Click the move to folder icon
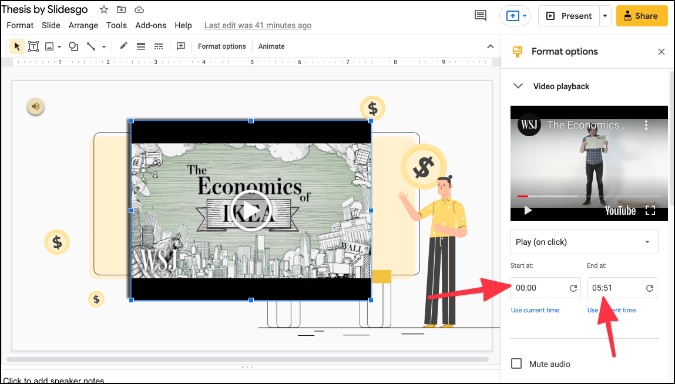 click(x=121, y=9)
